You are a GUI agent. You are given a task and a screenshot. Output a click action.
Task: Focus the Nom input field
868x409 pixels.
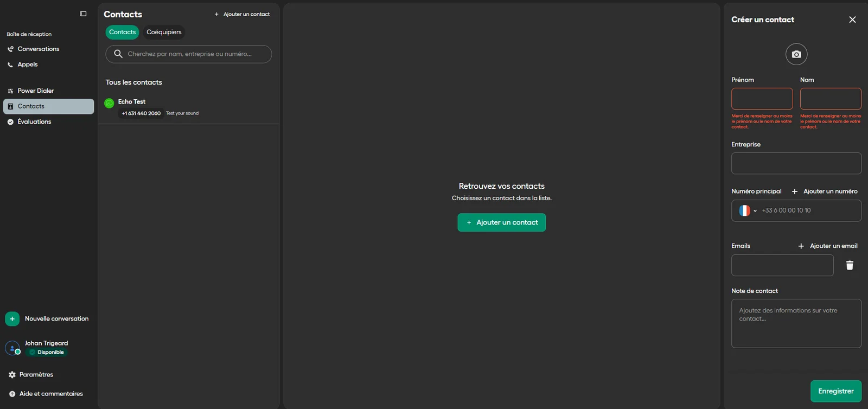831,99
